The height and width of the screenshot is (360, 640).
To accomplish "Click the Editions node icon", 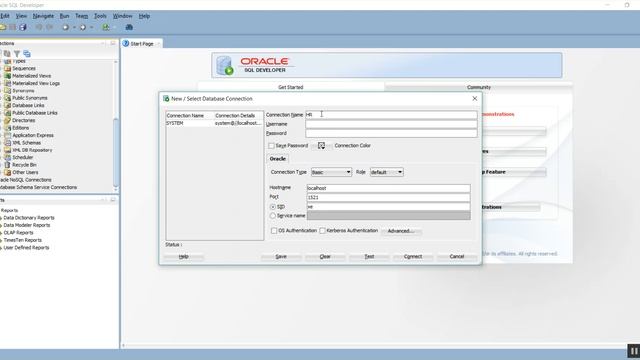I will click(x=7, y=127).
